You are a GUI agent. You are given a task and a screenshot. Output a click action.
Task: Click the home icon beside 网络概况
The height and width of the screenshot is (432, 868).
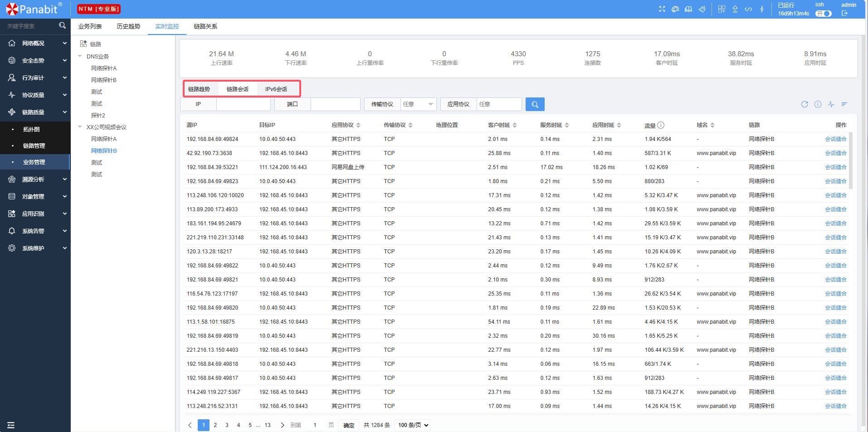coord(12,43)
